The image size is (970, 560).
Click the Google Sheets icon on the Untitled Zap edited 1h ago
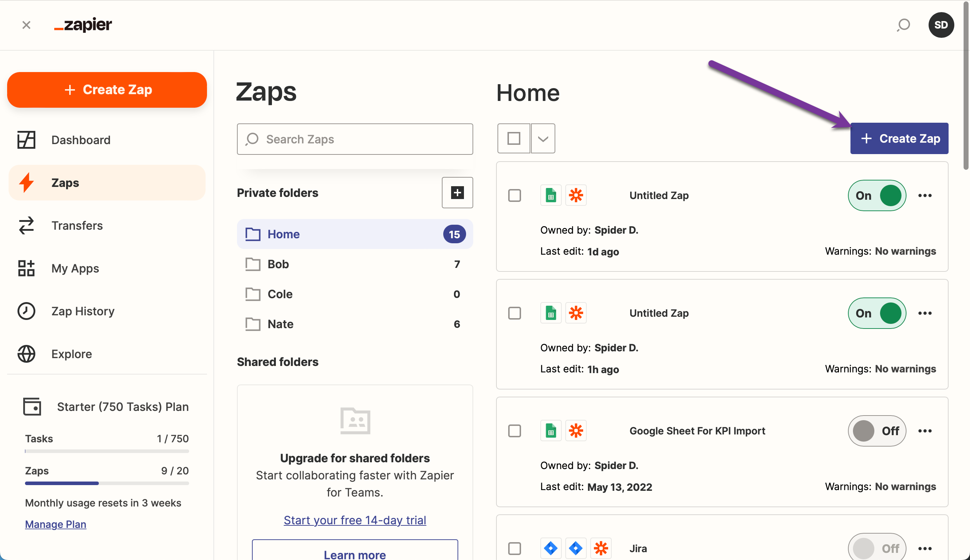pyautogui.click(x=551, y=313)
